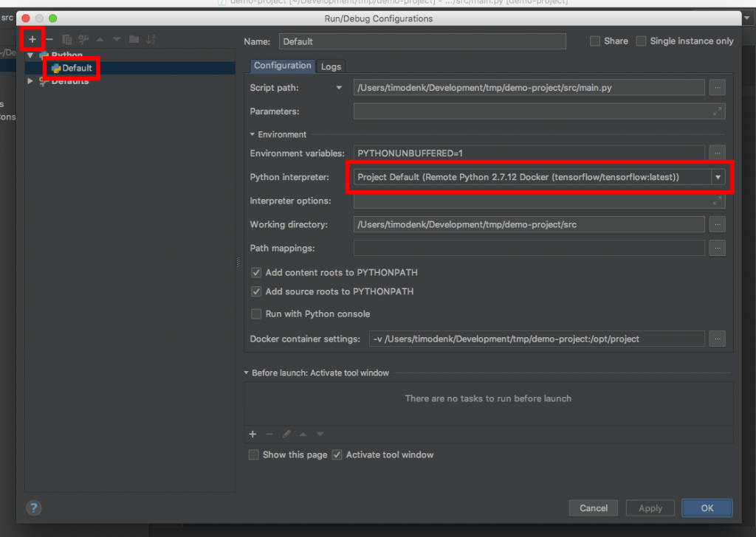Create a new folder for configurations
The height and width of the screenshot is (537, 756).
pos(133,39)
